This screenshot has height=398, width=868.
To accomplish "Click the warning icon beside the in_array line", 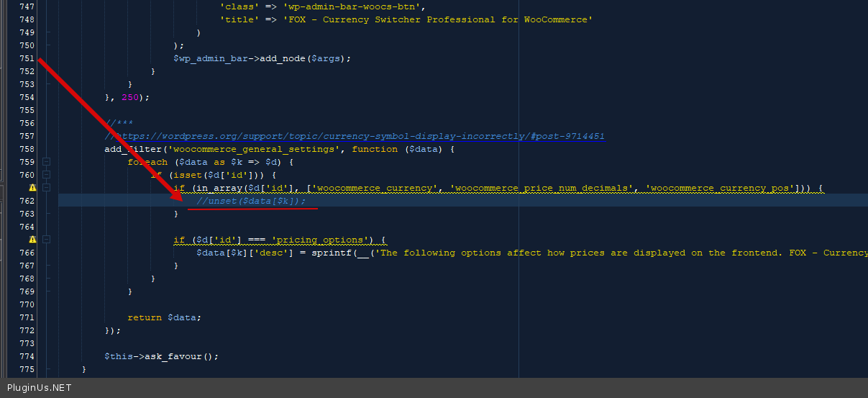I will pos(32,188).
